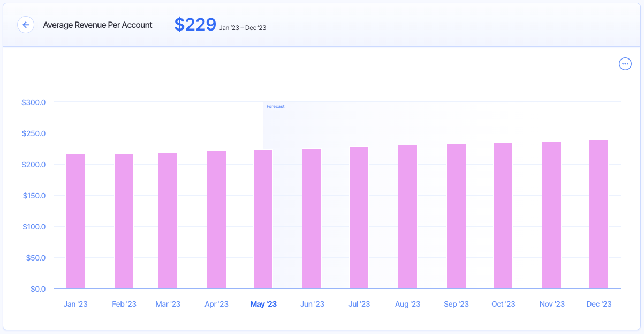Click the $150.0 y-axis gridline label
This screenshot has width=644, height=334.
[33, 195]
